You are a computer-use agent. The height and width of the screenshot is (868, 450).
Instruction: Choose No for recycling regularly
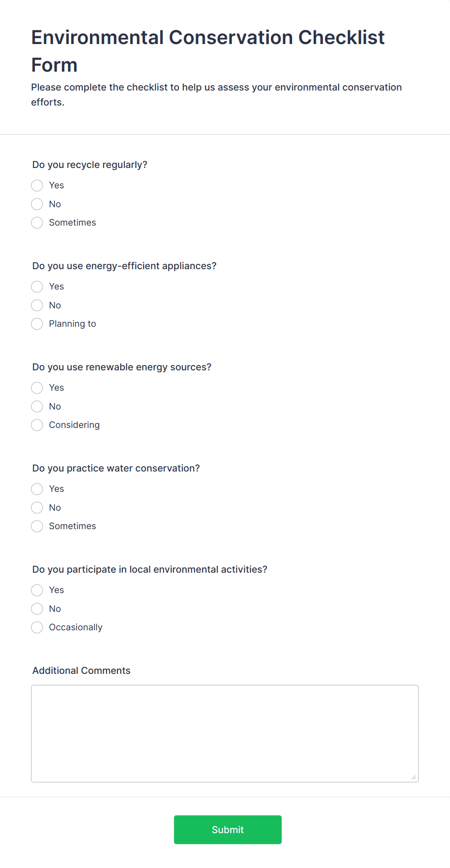(x=37, y=204)
